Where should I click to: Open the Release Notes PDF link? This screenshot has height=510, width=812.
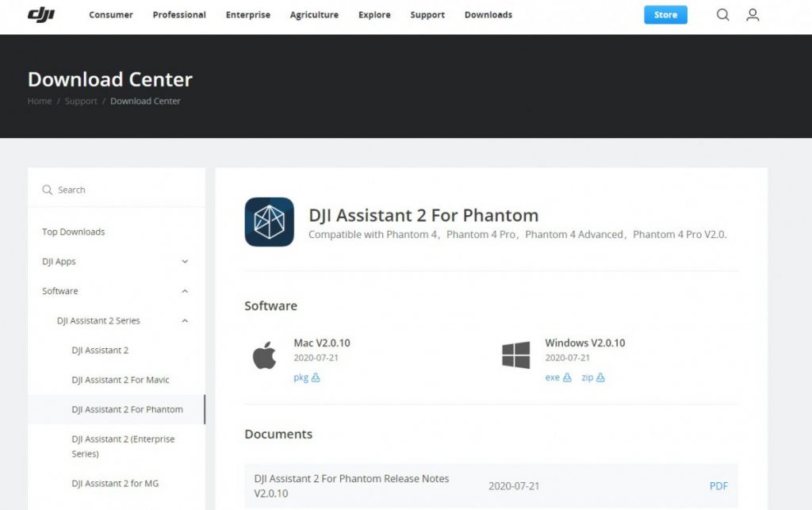(x=718, y=485)
